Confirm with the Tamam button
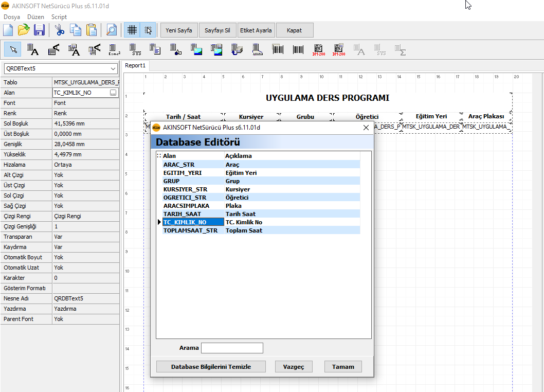The height and width of the screenshot is (392, 544). 343,367
